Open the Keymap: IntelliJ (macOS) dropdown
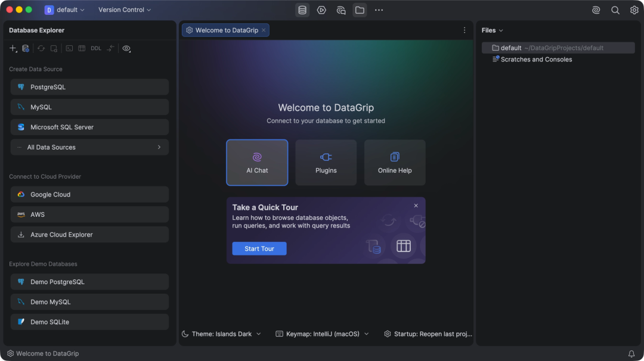Viewport: 644px width, 361px height. tap(323, 334)
